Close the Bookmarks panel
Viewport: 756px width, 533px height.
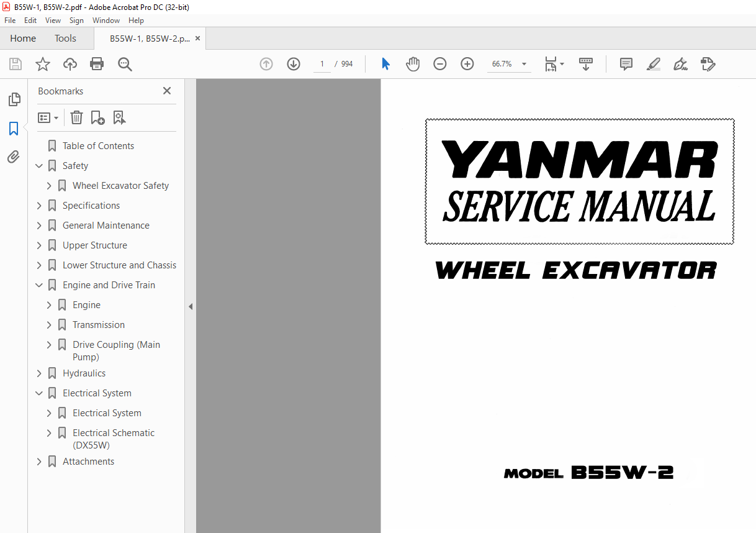167,91
